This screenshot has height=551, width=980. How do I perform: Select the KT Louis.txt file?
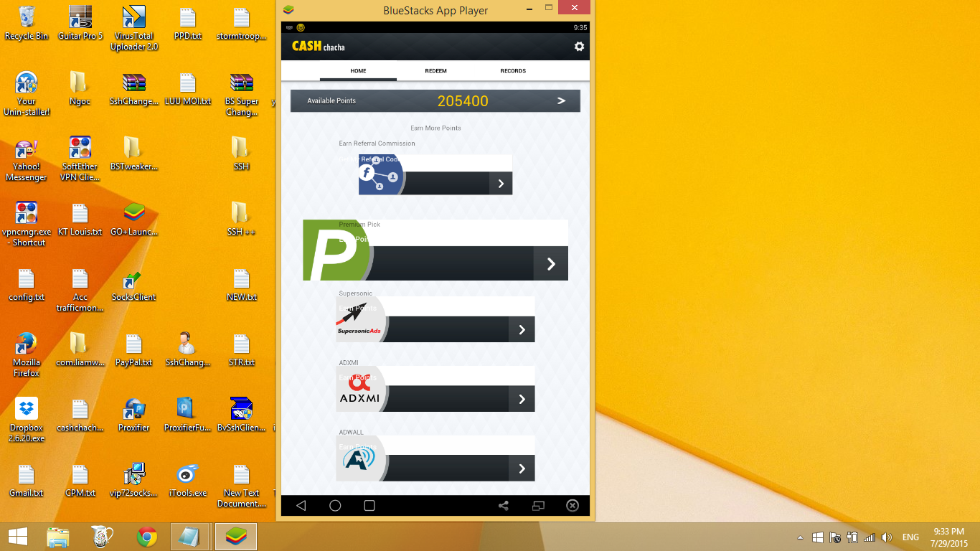pyautogui.click(x=80, y=219)
